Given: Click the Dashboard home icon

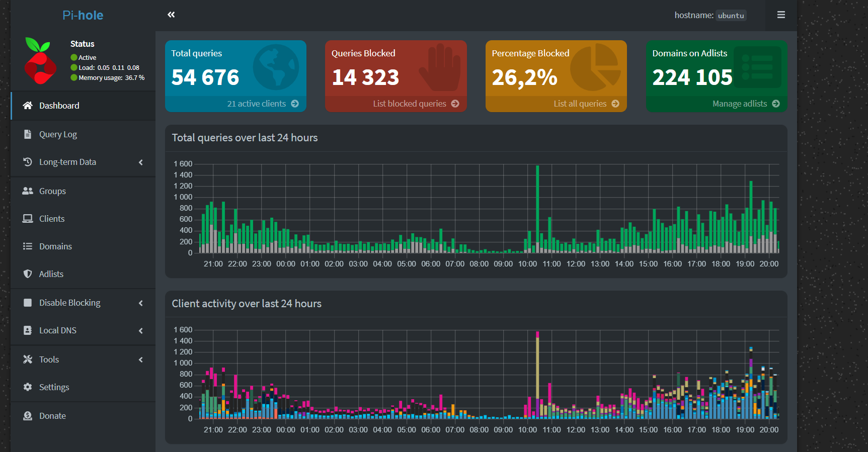Looking at the screenshot, I should pos(28,106).
